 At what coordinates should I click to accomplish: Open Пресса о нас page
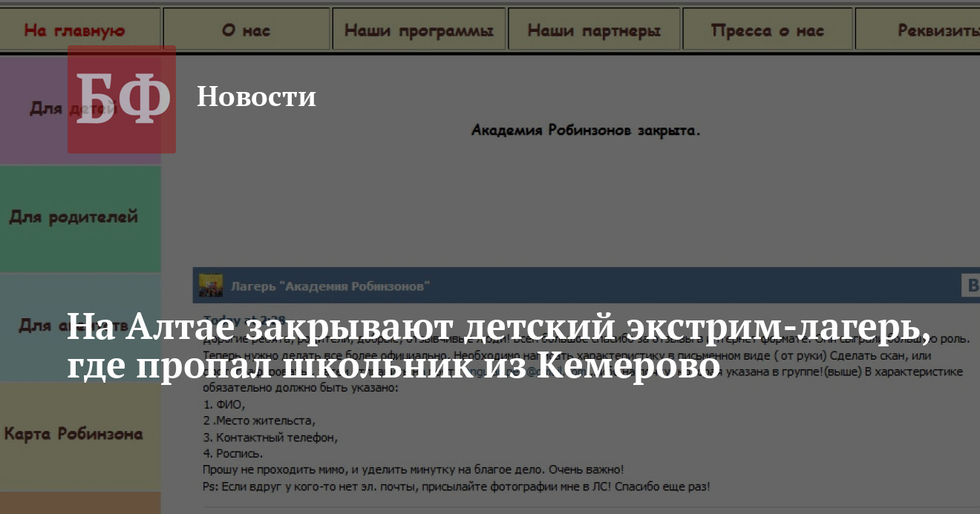point(768,30)
